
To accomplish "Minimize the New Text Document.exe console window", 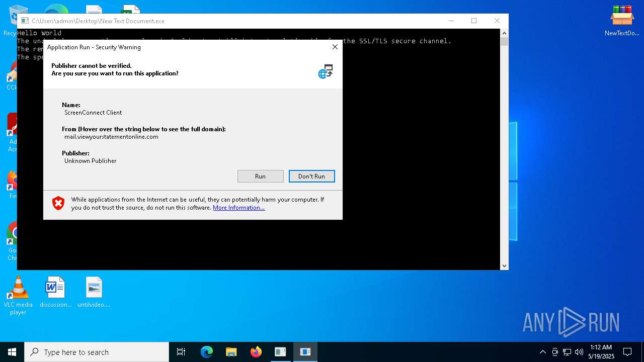I will coord(451,21).
